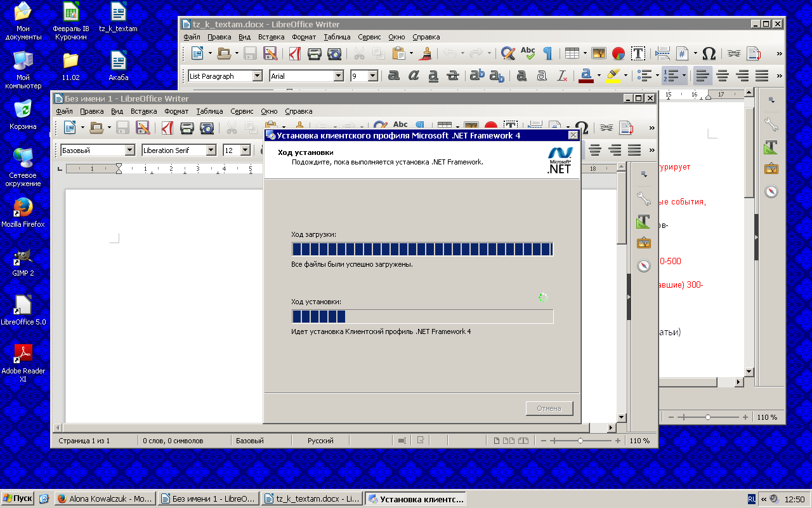Toggle italic in tz_k_textam window

(414, 76)
